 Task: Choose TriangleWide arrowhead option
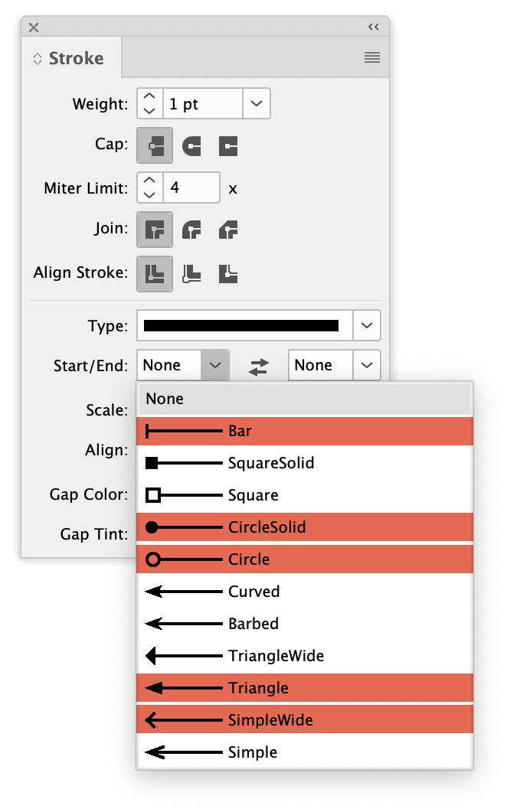(x=276, y=656)
